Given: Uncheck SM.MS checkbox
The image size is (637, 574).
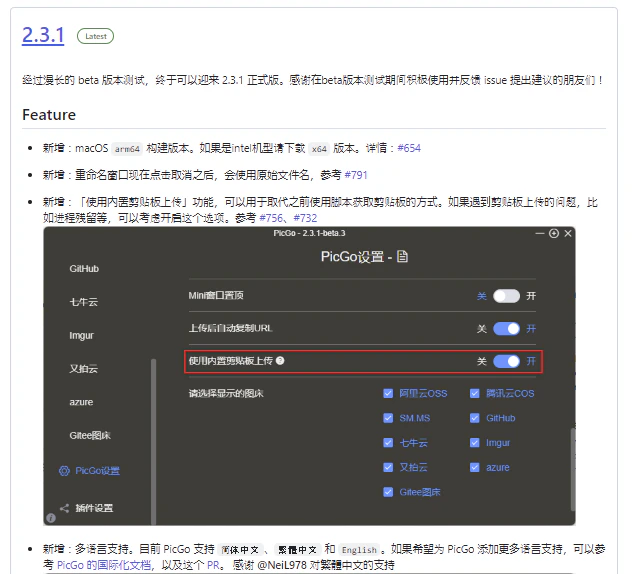Looking at the screenshot, I should 388,418.
